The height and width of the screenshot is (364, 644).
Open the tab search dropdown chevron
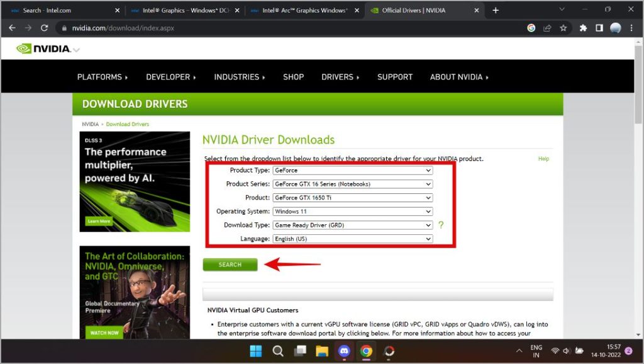562,9
